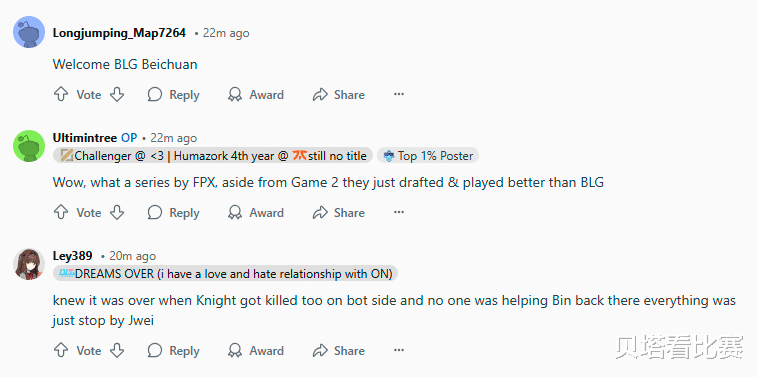Open more options on Longjumping_Map7264's comment
Screen dimensions: 757x377
399,94
